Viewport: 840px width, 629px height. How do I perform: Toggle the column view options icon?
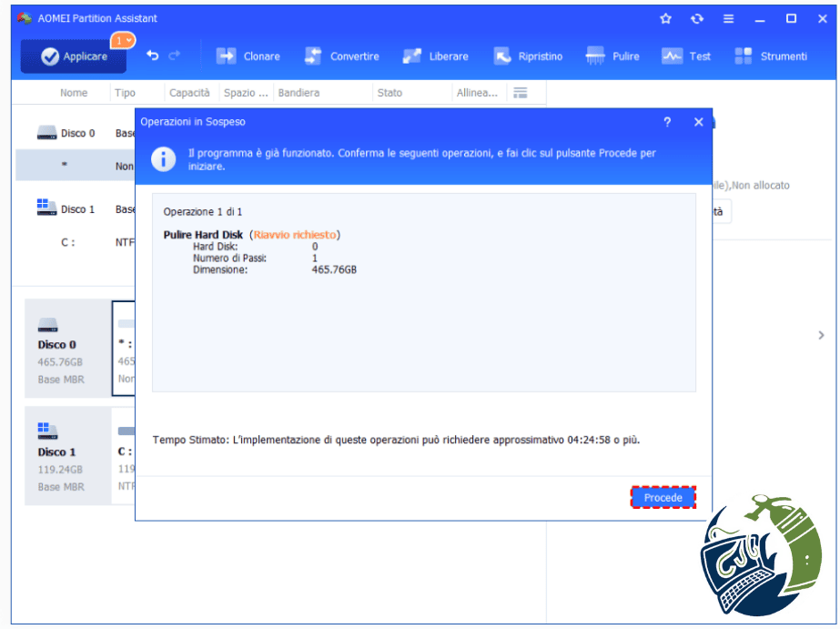521,93
